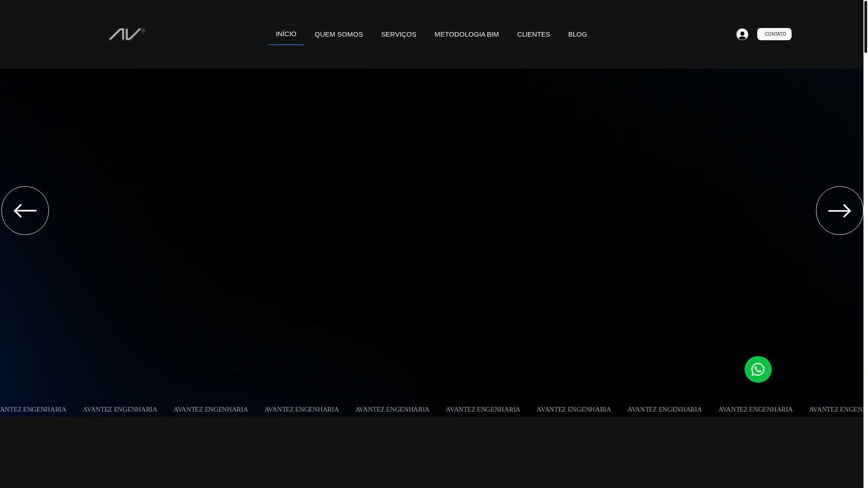
Task: Select the INÍCIO menu item
Action: coord(286,34)
